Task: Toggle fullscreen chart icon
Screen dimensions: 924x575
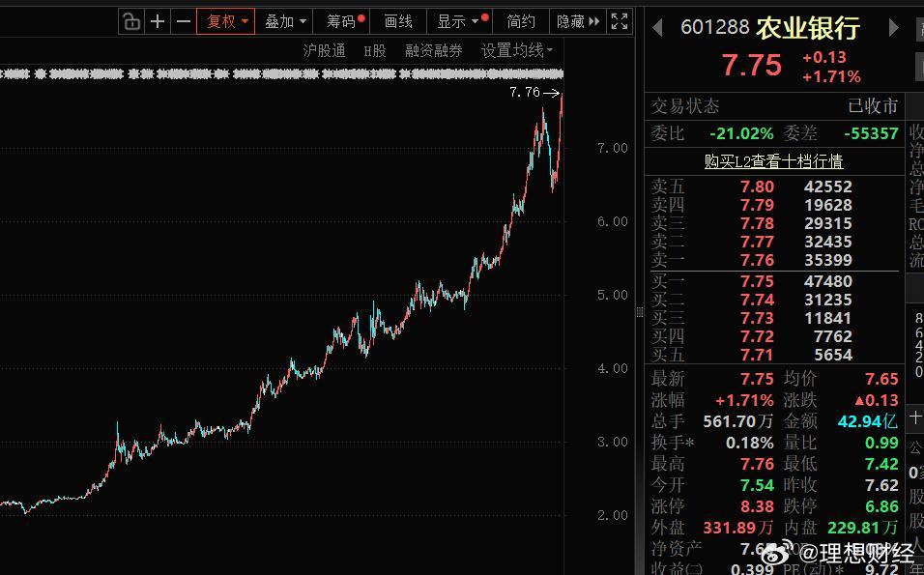Action: [620, 22]
